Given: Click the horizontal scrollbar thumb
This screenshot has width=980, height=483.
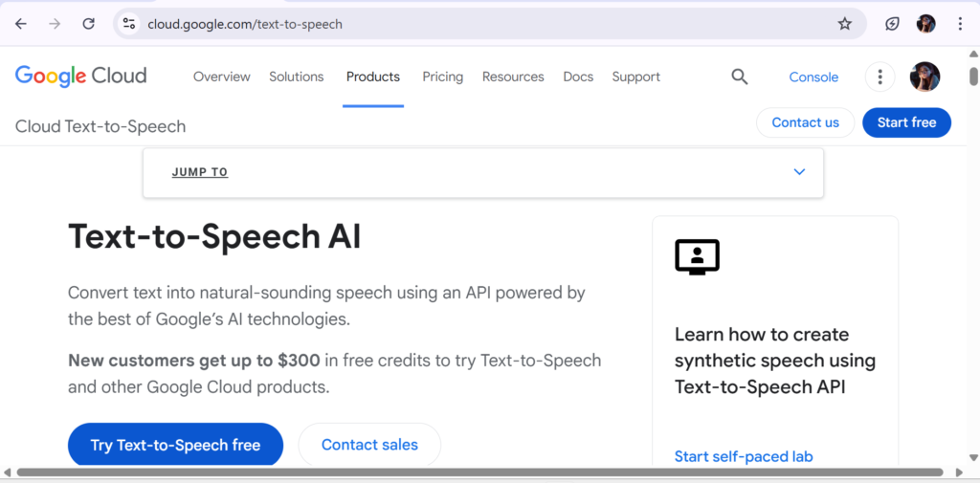Looking at the screenshot, I should click(x=479, y=472).
